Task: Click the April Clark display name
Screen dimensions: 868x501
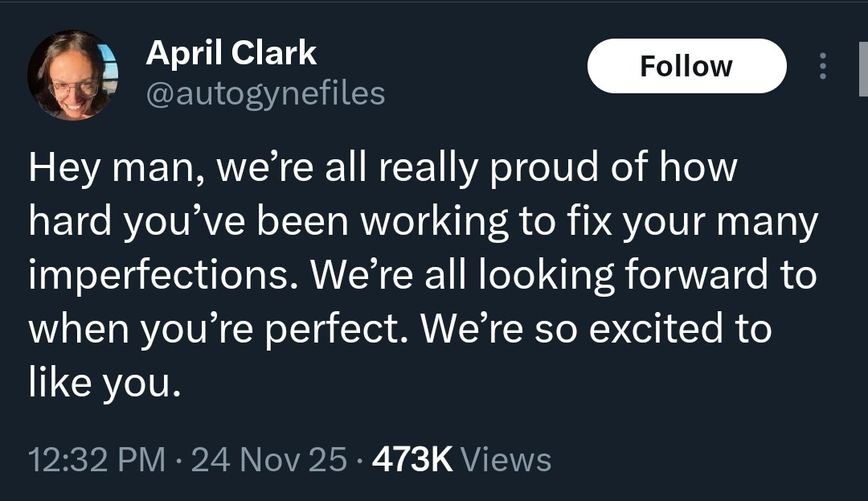Action: pyautogui.click(x=231, y=54)
